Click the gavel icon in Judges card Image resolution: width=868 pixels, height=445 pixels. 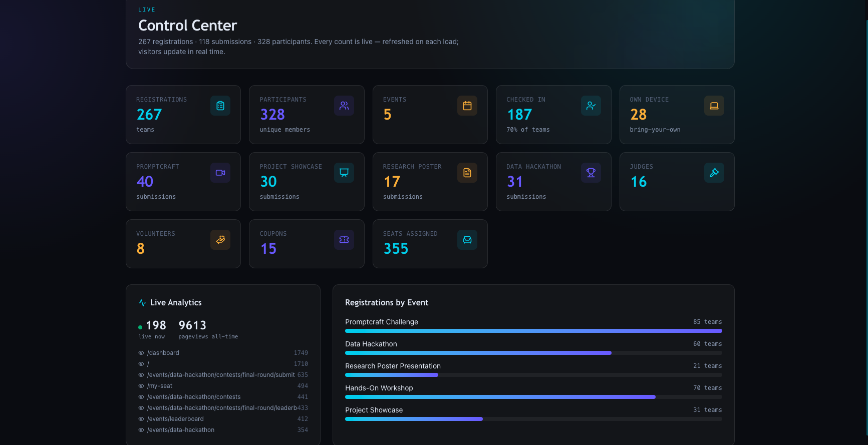point(714,173)
